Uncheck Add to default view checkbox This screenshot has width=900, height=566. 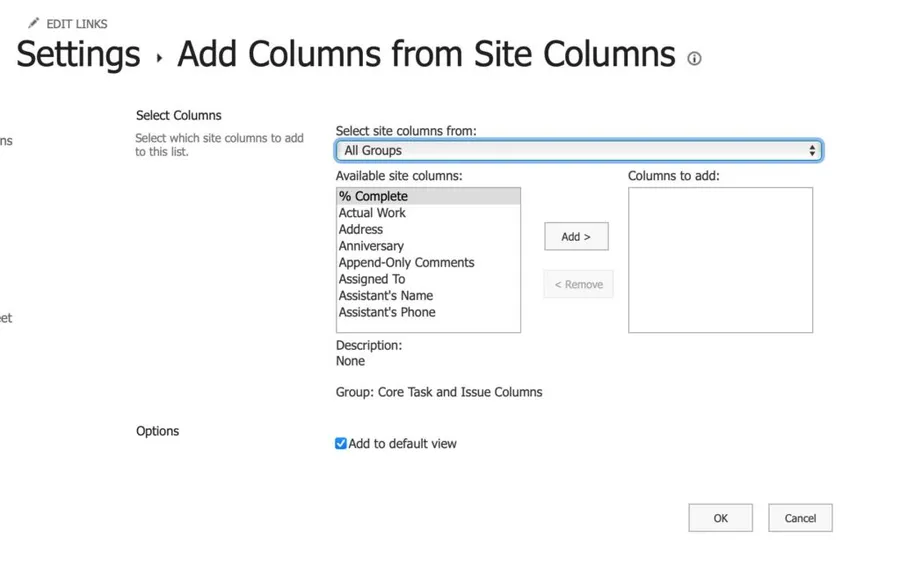click(341, 443)
